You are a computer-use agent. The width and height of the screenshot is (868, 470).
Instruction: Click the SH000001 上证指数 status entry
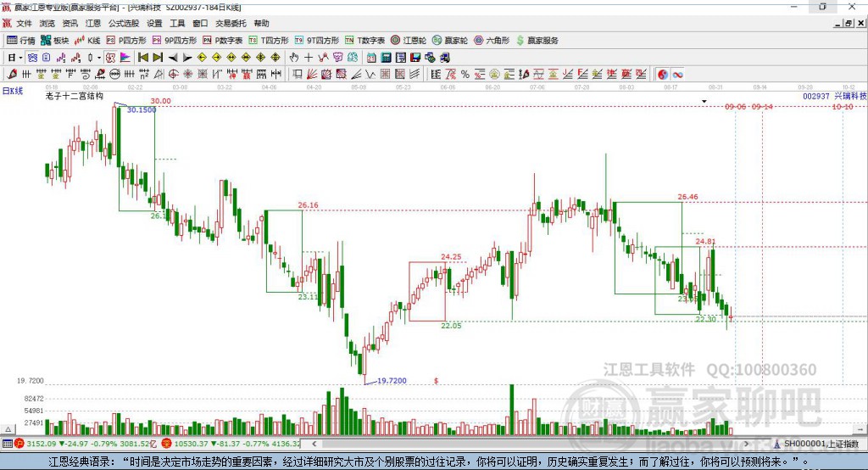(x=816, y=444)
